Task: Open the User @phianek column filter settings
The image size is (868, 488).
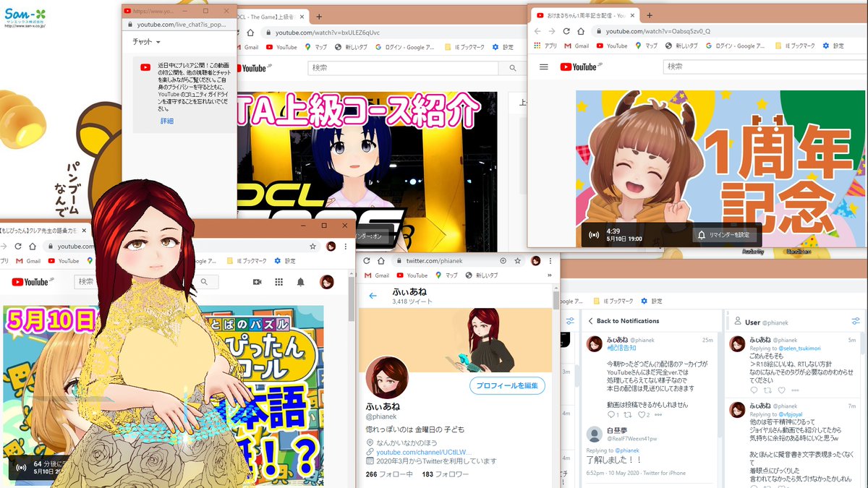Action: tap(856, 321)
